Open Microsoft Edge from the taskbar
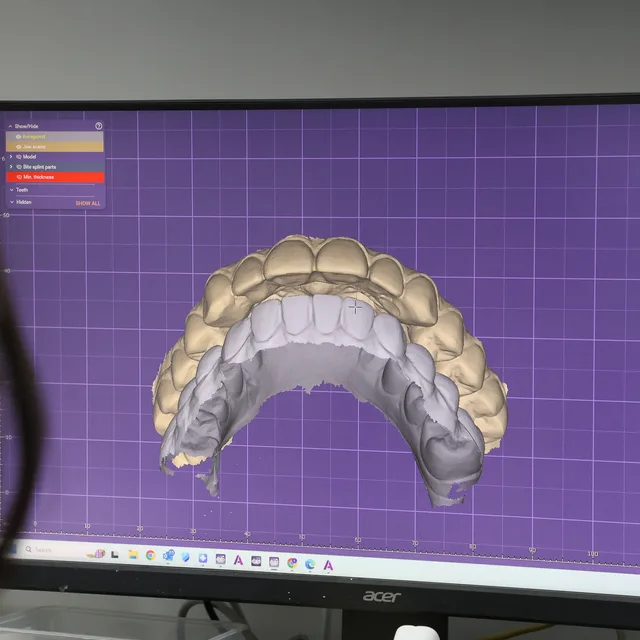The image size is (640, 640). point(310,564)
